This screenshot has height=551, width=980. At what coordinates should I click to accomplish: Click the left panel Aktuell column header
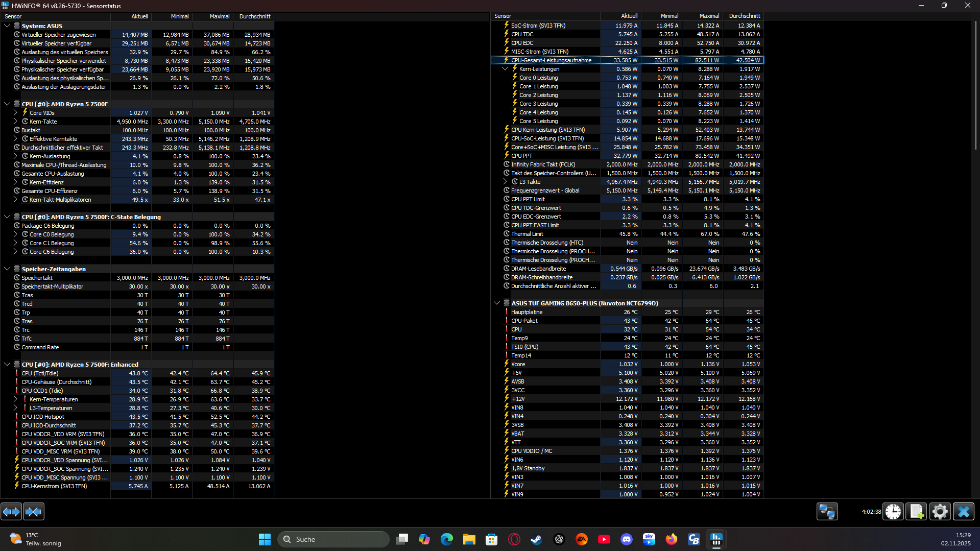[131, 16]
